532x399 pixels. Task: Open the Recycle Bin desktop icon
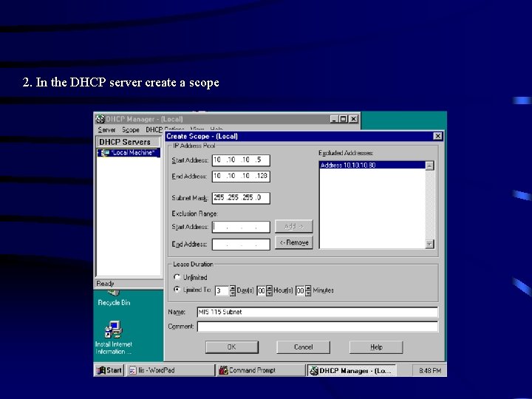pyautogui.click(x=114, y=299)
